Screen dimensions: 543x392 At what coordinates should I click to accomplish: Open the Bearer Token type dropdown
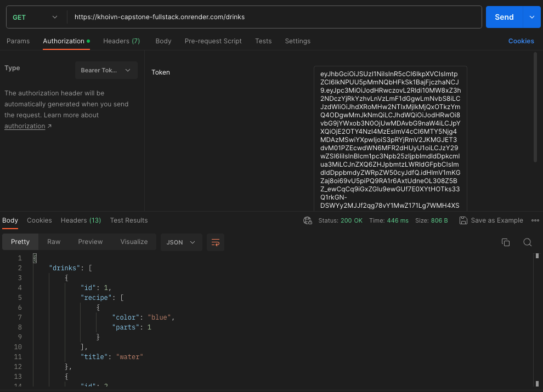click(x=106, y=70)
